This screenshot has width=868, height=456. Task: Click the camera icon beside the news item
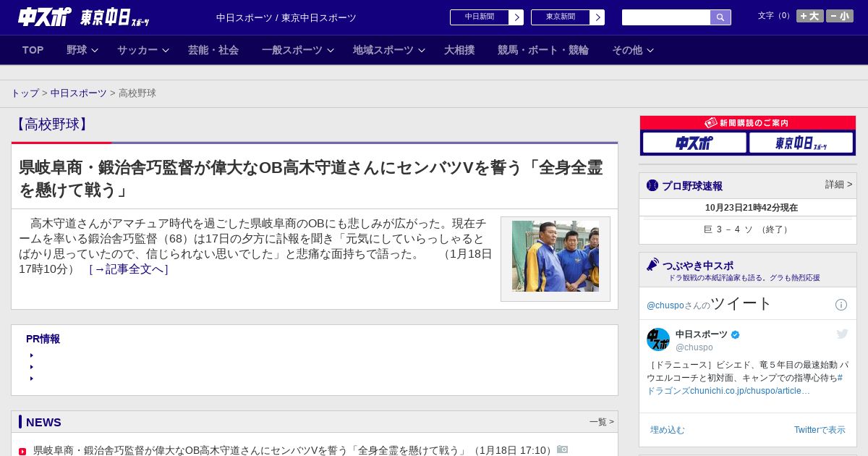(563, 449)
